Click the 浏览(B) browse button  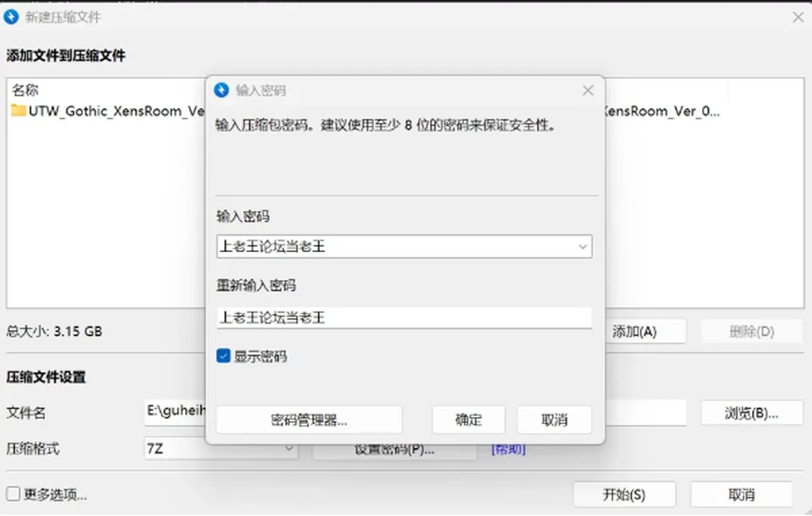tap(752, 413)
